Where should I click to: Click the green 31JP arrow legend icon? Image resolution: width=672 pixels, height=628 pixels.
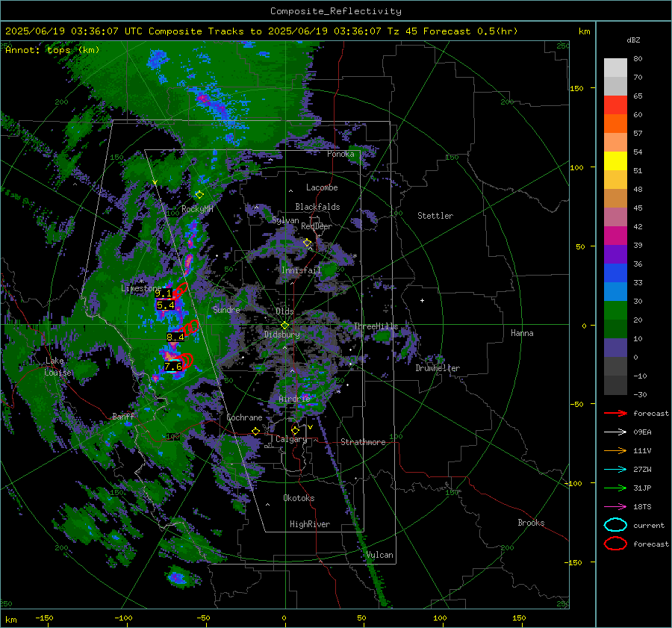click(615, 488)
